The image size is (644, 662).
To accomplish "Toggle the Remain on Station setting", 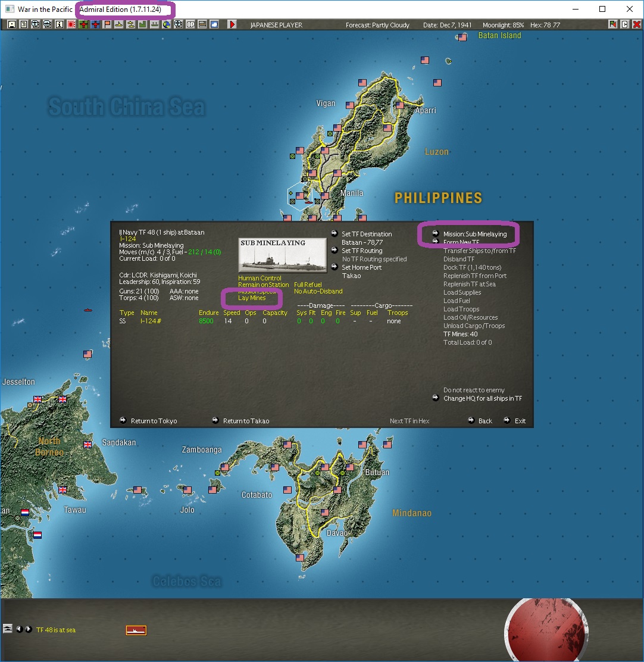I will 263,285.
